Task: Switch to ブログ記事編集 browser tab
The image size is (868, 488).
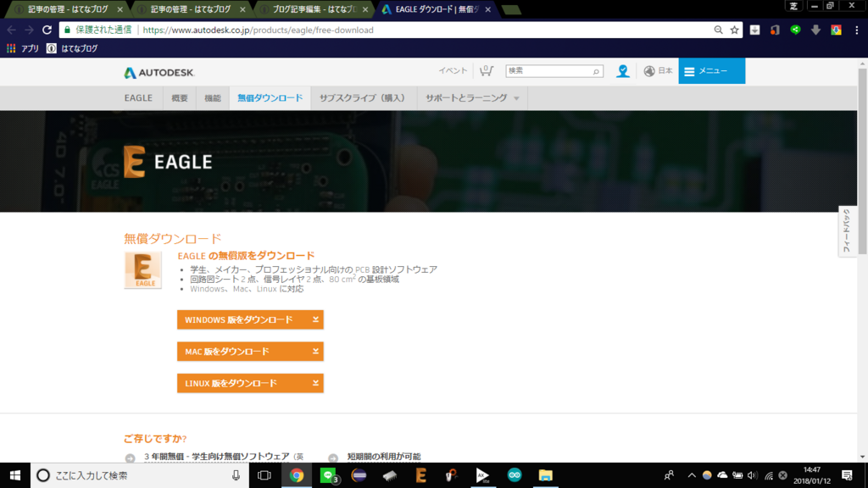Action: pyautogui.click(x=314, y=9)
